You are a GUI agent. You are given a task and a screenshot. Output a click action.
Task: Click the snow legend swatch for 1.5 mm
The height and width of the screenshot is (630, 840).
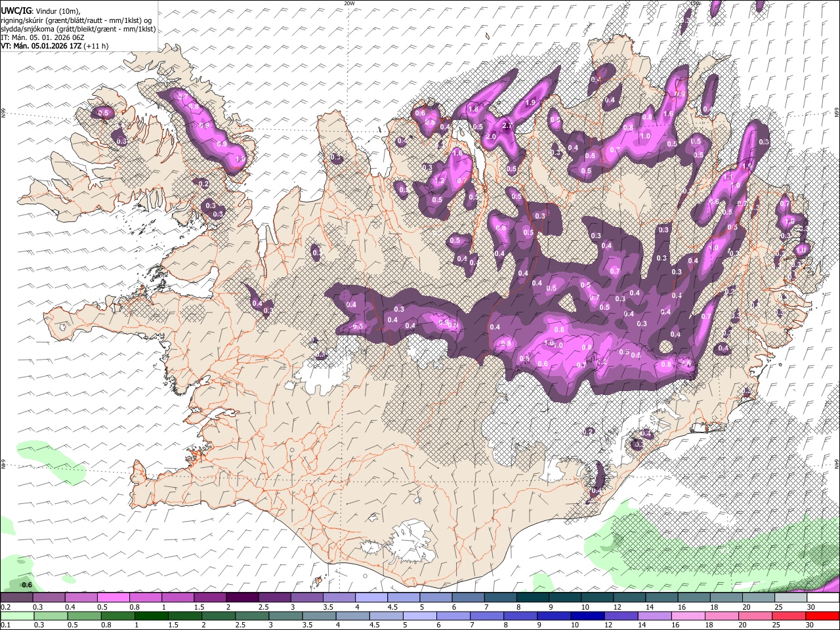tap(210, 598)
